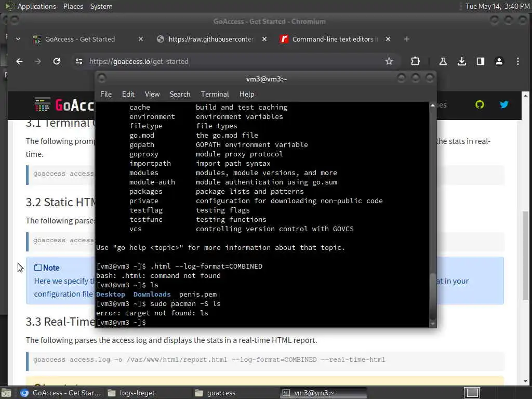The height and width of the screenshot is (399, 532).
Task: Open the Terminal menu in terminal window
Action: (215, 94)
